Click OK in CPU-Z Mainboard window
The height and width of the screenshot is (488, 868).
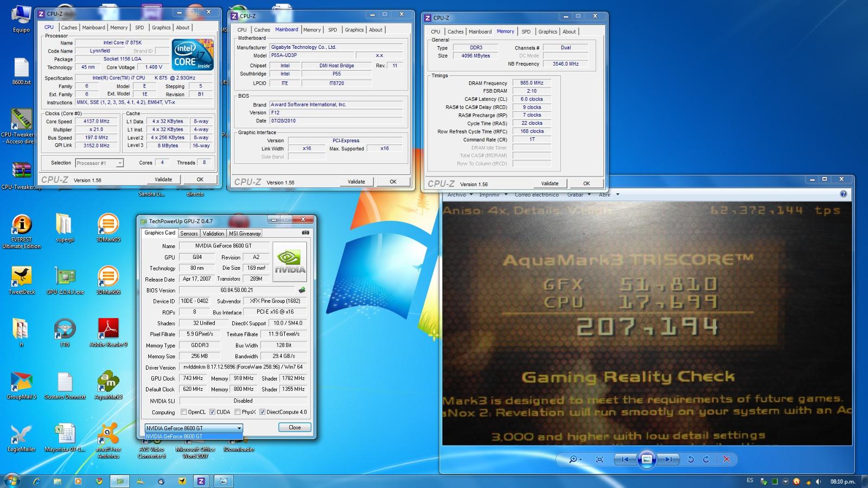(x=393, y=182)
